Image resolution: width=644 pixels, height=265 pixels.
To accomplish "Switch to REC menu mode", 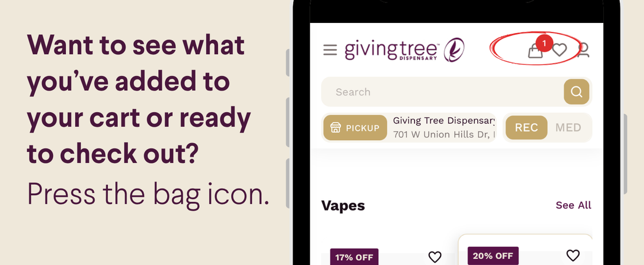I will click(526, 128).
